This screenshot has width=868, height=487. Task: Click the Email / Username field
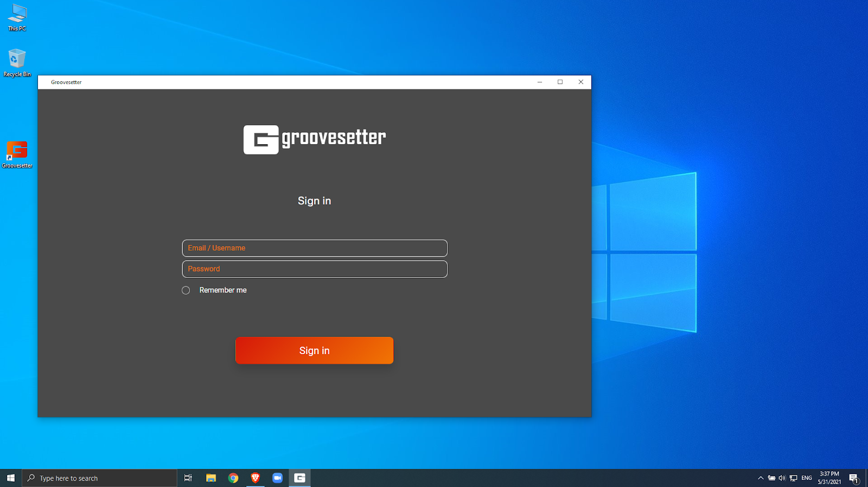tap(315, 248)
